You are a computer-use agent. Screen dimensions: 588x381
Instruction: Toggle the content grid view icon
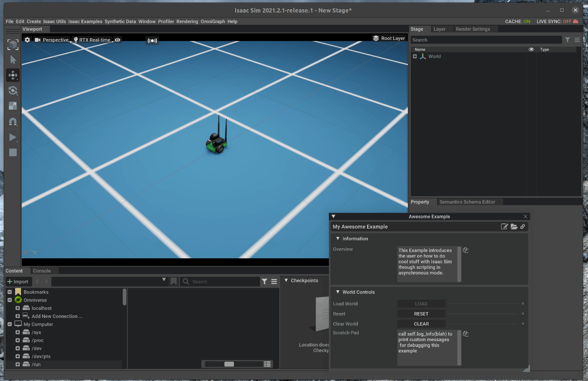(268, 364)
